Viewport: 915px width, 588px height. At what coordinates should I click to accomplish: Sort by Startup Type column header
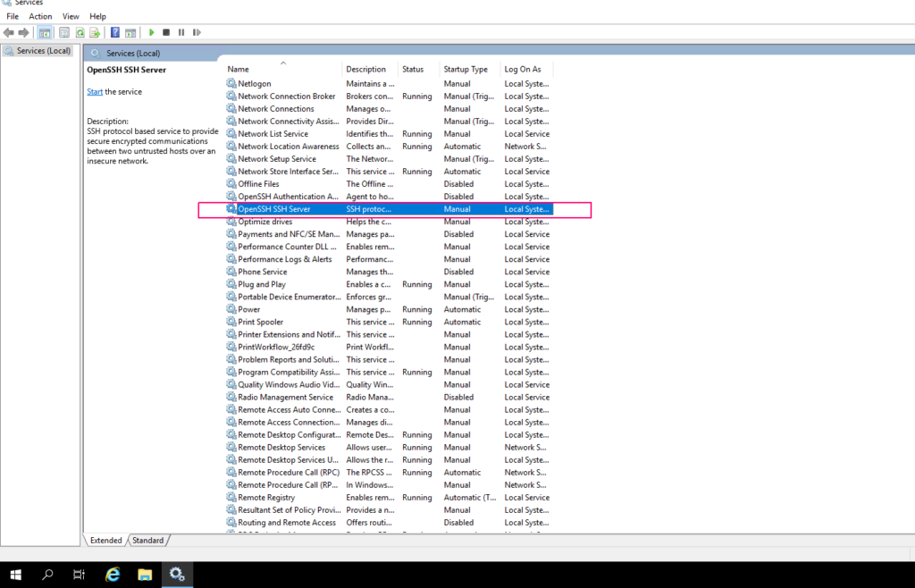(x=466, y=69)
